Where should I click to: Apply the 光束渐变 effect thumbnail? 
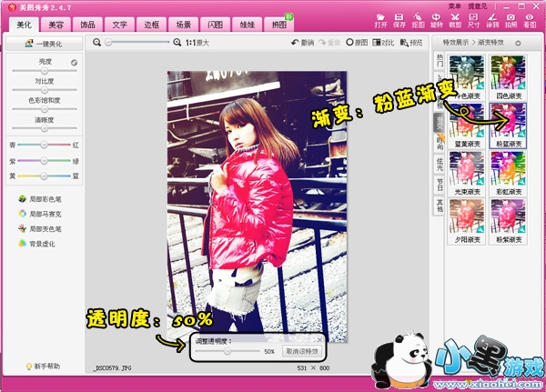[467, 174]
